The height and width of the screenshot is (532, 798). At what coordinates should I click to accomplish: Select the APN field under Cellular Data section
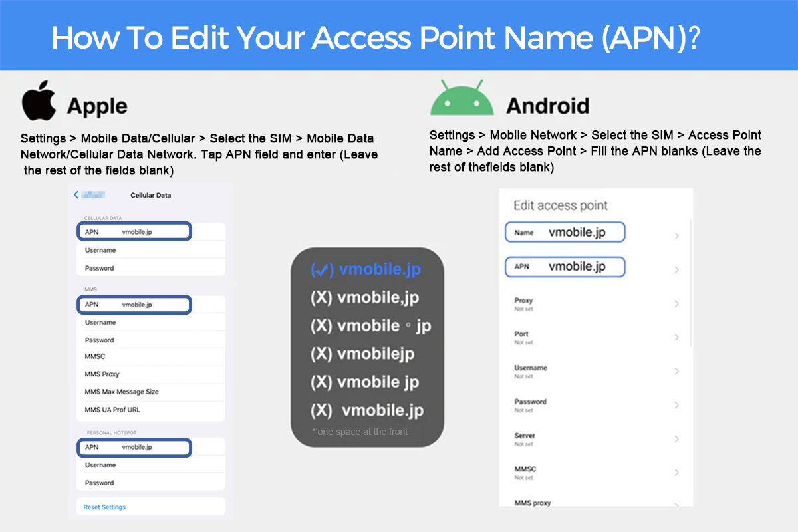tap(134, 232)
